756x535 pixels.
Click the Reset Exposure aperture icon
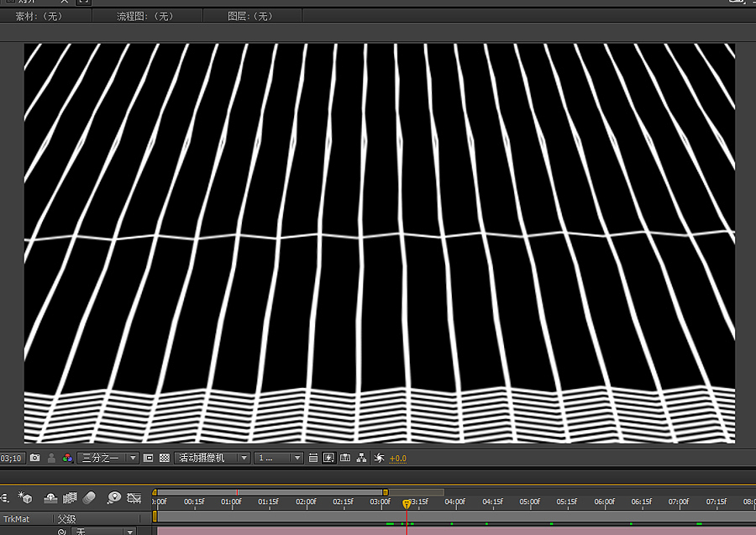[x=380, y=458]
